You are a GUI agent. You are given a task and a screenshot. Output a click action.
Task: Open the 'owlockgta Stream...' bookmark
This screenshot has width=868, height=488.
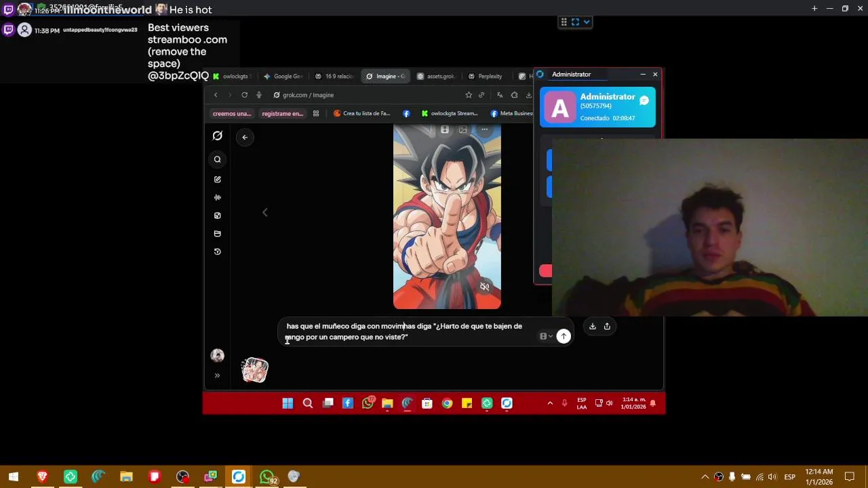click(x=450, y=114)
